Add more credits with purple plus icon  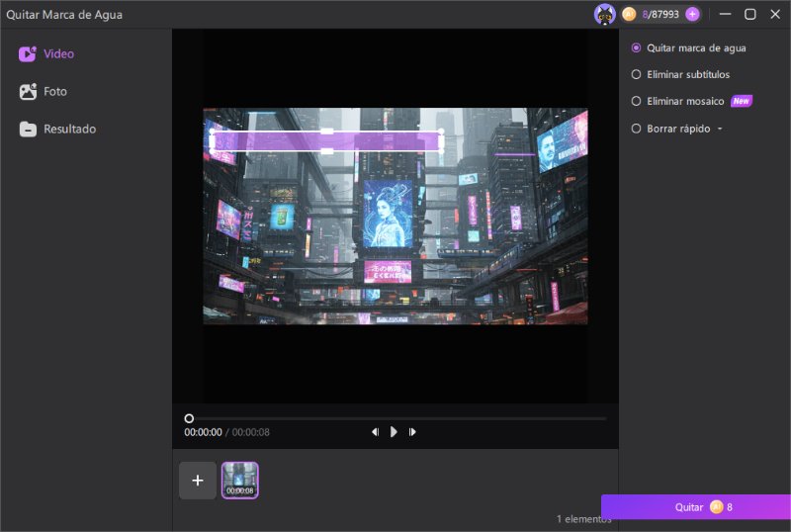point(693,14)
